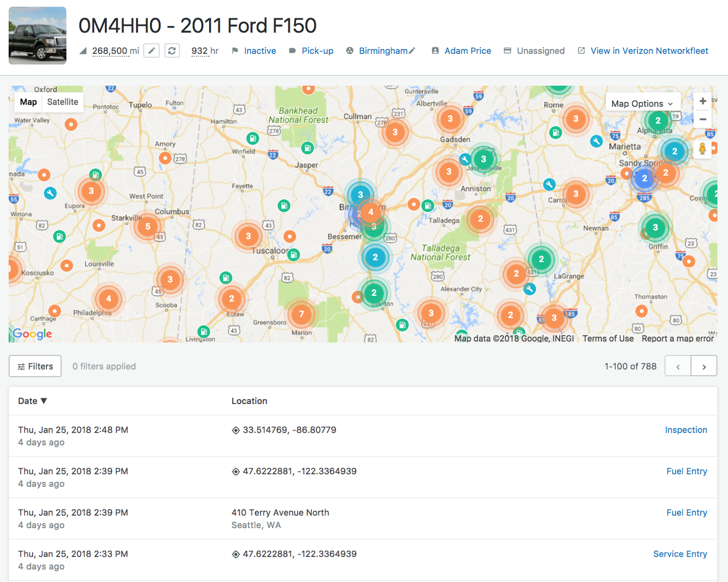728x582 pixels.
Task: Click the Street View pegman icon
Action: [702, 149]
